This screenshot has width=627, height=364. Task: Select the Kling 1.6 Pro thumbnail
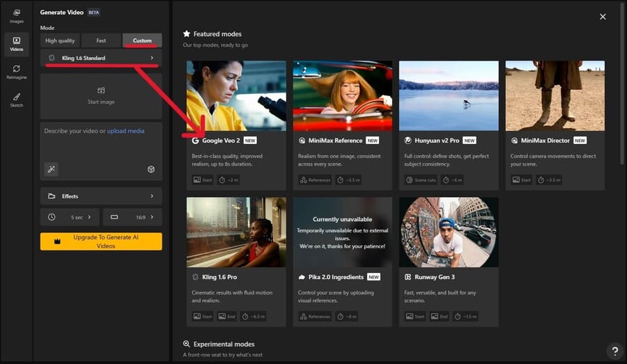pos(236,232)
